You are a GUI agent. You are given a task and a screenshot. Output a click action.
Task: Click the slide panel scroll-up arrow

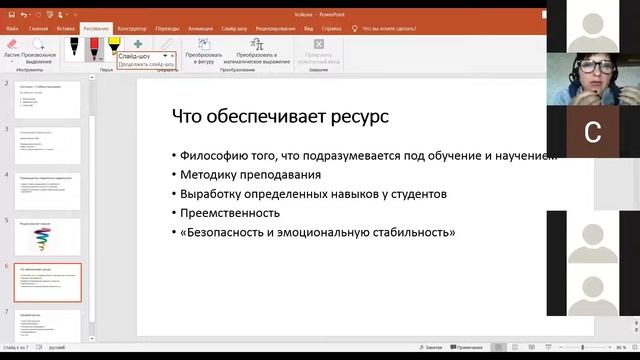coord(92,77)
